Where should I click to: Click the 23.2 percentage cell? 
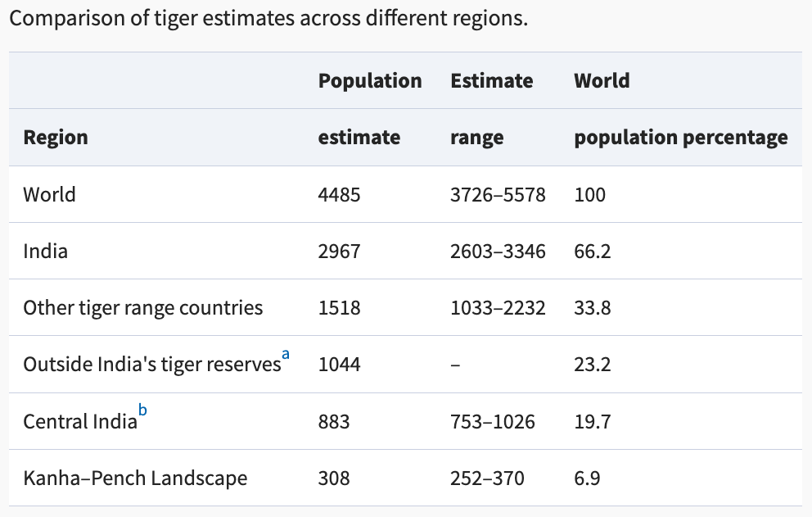point(593,365)
